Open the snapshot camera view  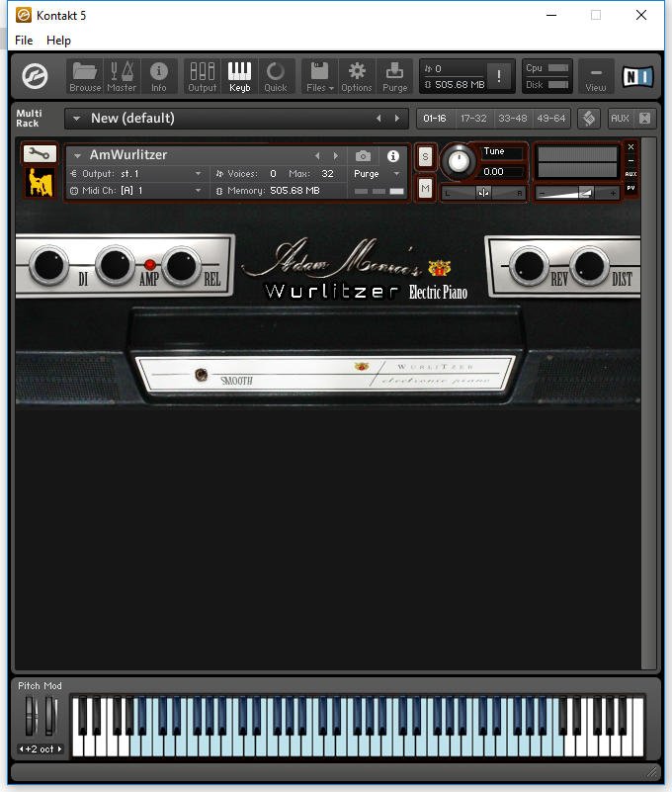[x=363, y=156]
